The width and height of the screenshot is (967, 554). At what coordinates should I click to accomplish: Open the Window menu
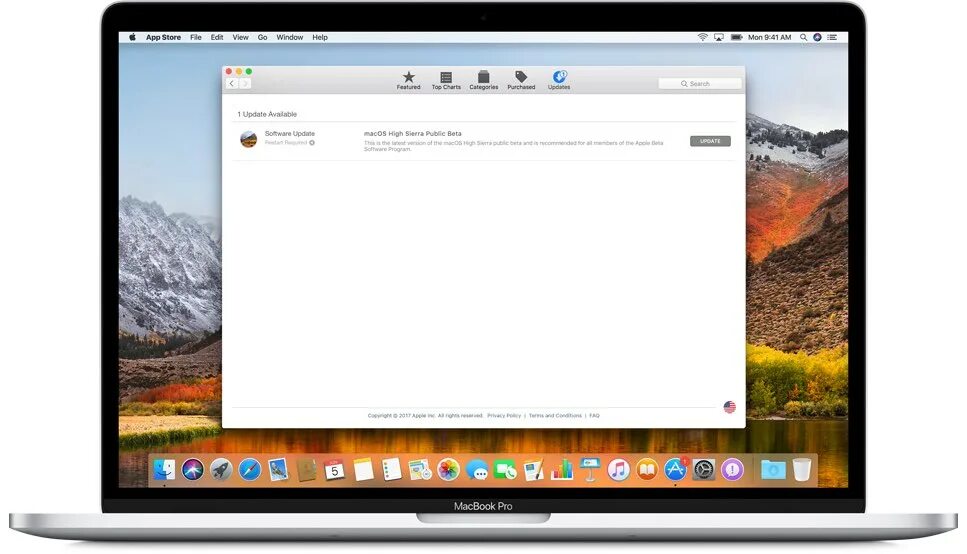pos(290,37)
